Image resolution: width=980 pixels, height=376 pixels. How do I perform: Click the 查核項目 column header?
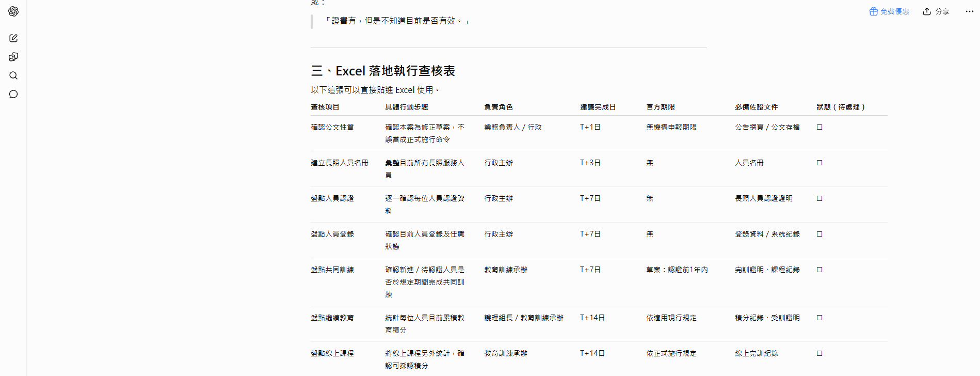coord(325,107)
